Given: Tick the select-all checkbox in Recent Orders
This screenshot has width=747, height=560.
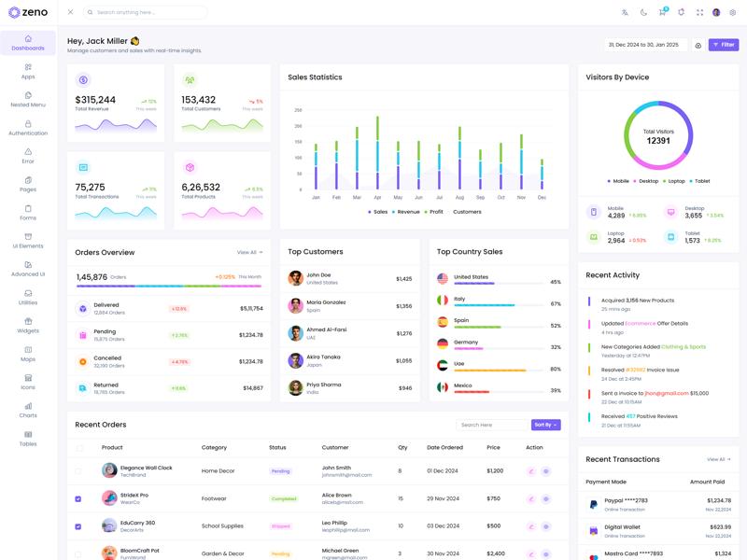Looking at the screenshot, I should click(x=78, y=448).
